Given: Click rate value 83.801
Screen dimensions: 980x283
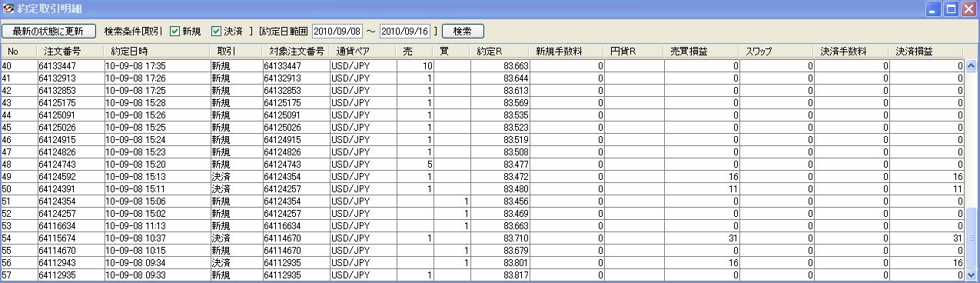Looking at the screenshot, I should [516, 263].
